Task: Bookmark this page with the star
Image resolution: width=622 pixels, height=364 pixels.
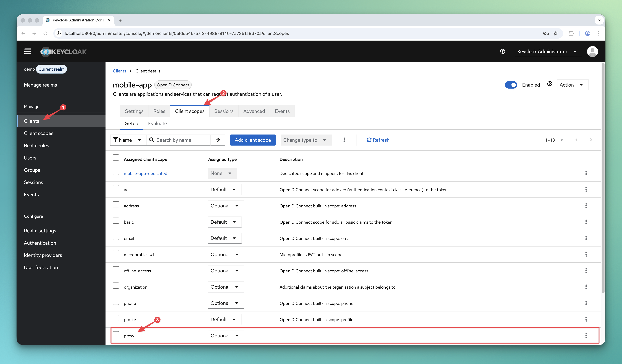Action: click(x=556, y=33)
